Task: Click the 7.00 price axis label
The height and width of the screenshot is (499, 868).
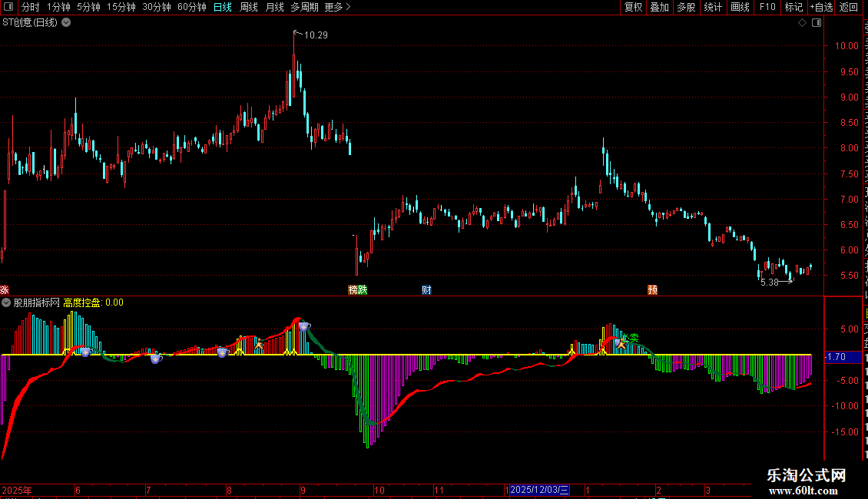Action: tap(849, 199)
